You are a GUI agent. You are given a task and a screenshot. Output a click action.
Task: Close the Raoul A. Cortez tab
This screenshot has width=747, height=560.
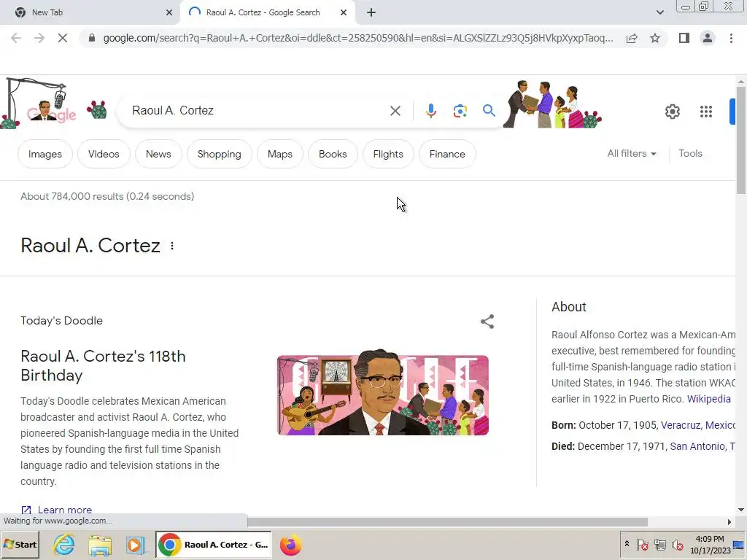click(x=344, y=12)
